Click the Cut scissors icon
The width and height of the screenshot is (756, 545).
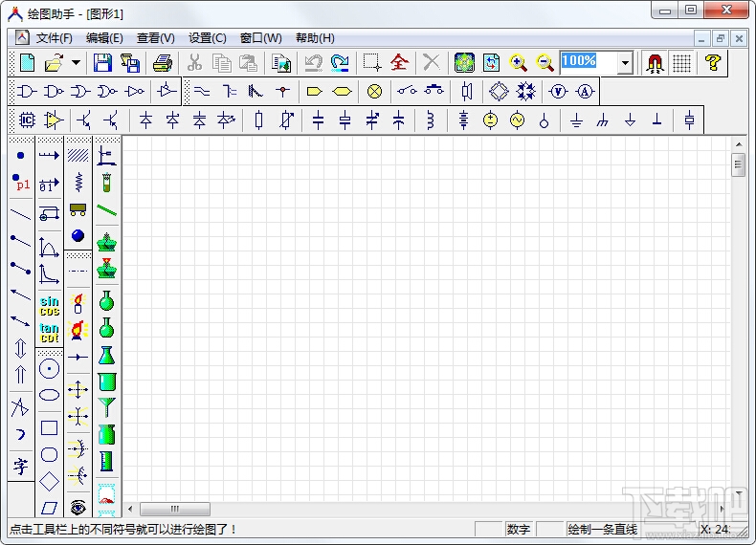click(194, 63)
